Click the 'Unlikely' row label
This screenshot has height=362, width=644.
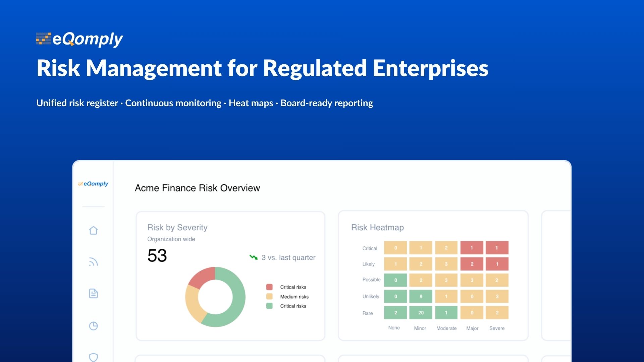pyautogui.click(x=371, y=296)
